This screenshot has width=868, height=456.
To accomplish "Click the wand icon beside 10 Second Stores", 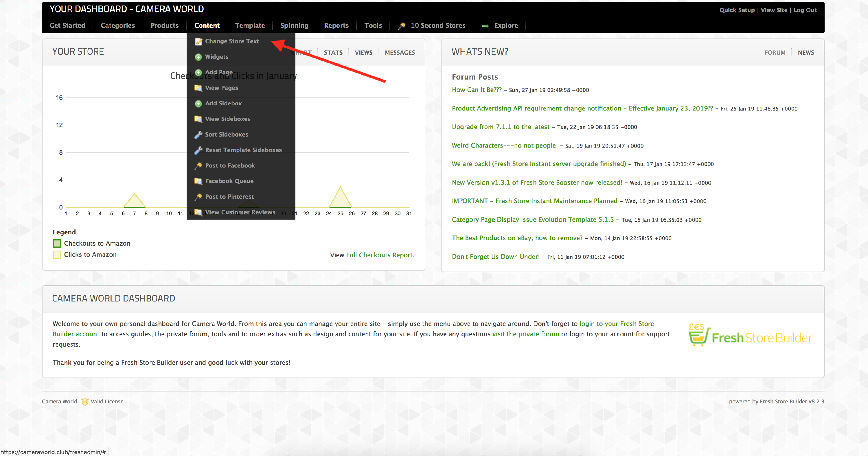I will point(401,26).
